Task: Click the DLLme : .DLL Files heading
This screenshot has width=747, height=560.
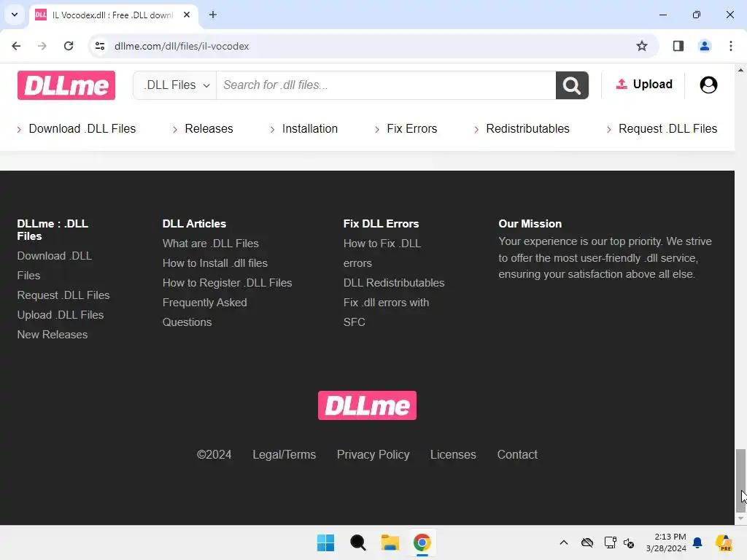Action: click(53, 230)
